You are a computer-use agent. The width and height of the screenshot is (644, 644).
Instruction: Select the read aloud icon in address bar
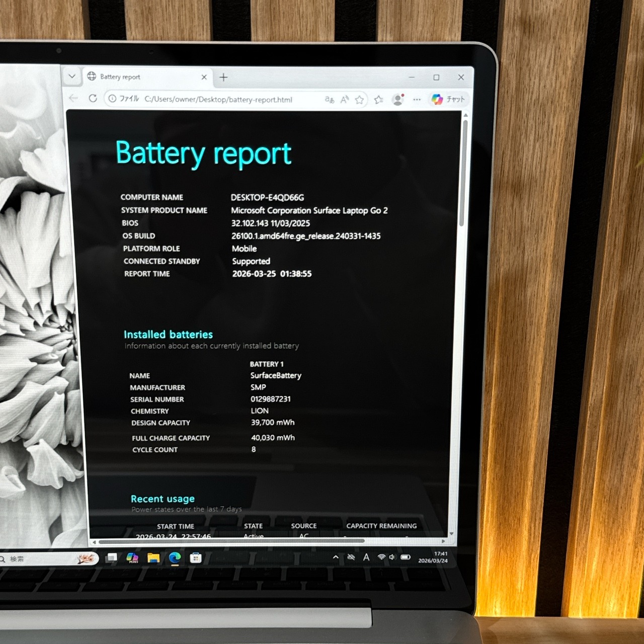click(x=344, y=100)
